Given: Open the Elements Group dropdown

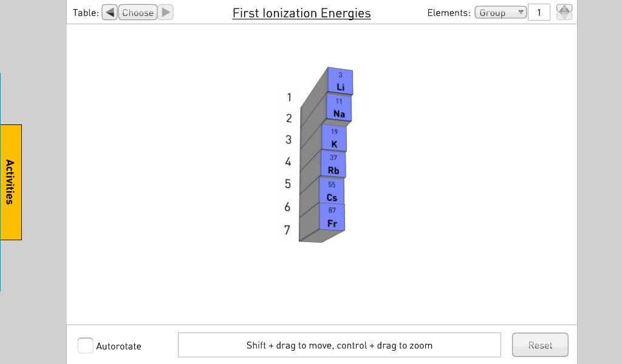Looking at the screenshot, I should (500, 12).
